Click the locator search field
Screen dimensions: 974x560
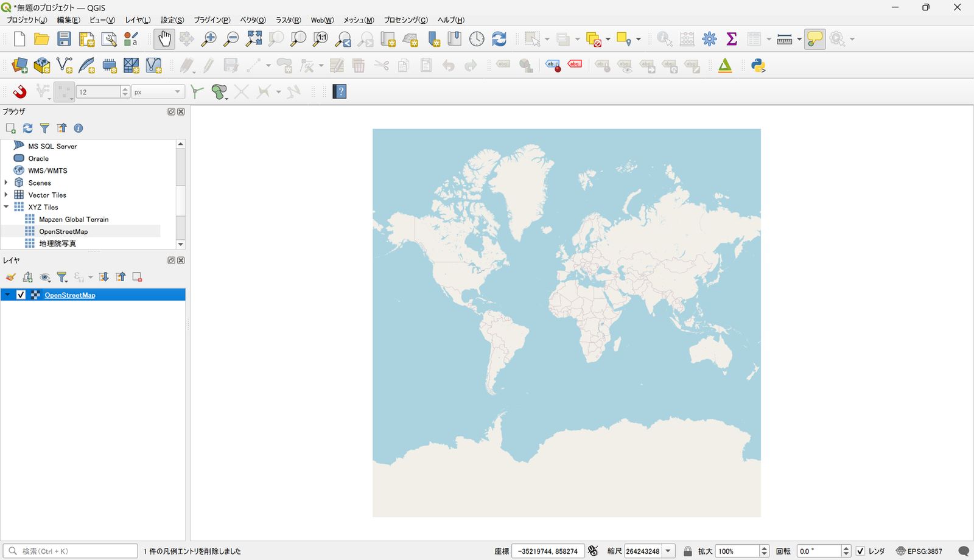pos(70,551)
